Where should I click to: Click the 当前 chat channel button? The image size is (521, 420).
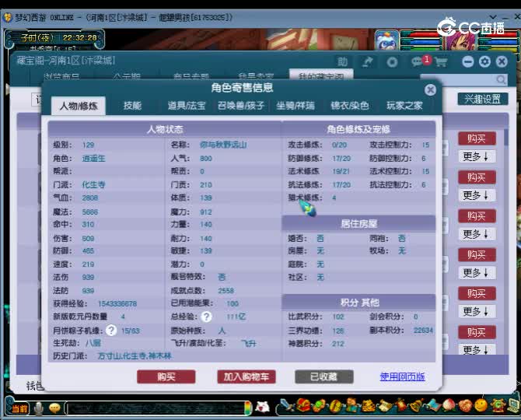click(x=19, y=408)
